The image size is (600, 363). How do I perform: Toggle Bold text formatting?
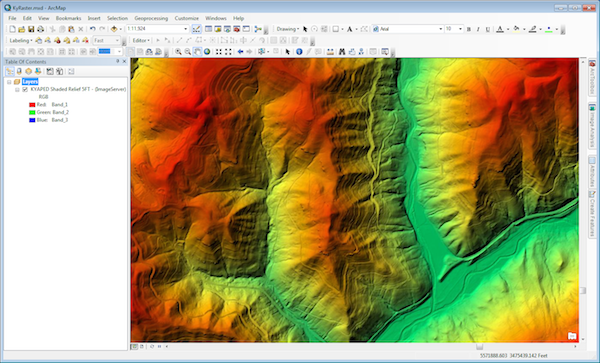click(469, 29)
